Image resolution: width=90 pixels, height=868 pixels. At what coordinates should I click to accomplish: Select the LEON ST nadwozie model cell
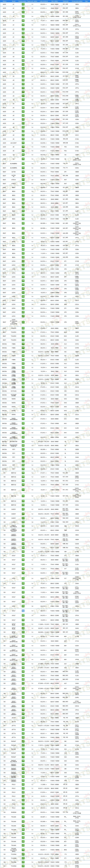click(x=13, y=322)
